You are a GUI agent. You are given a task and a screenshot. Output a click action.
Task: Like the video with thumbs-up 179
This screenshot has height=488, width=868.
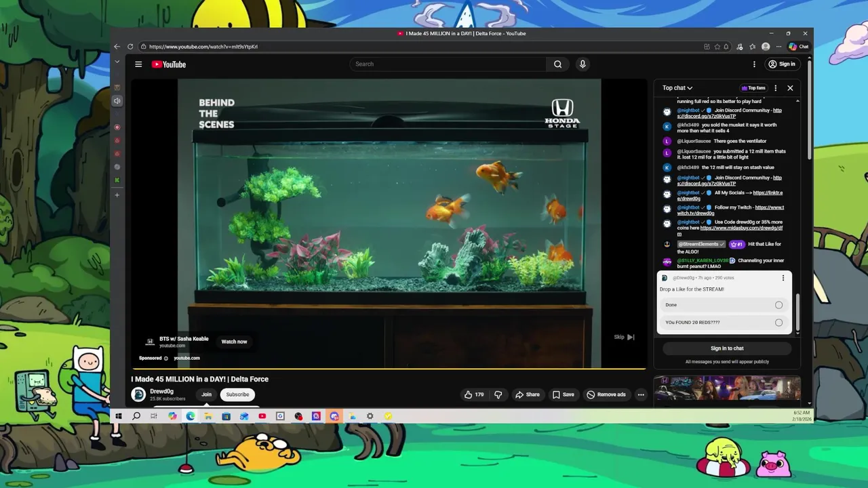tap(474, 394)
